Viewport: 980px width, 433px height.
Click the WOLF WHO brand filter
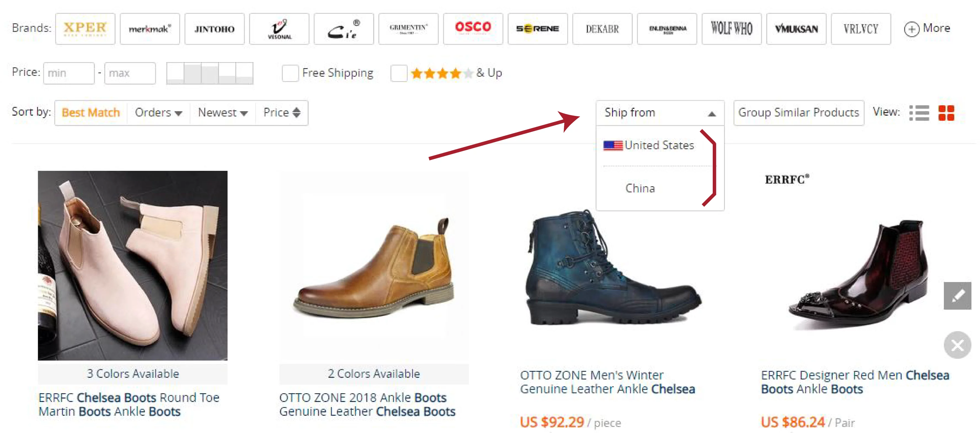tap(731, 28)
